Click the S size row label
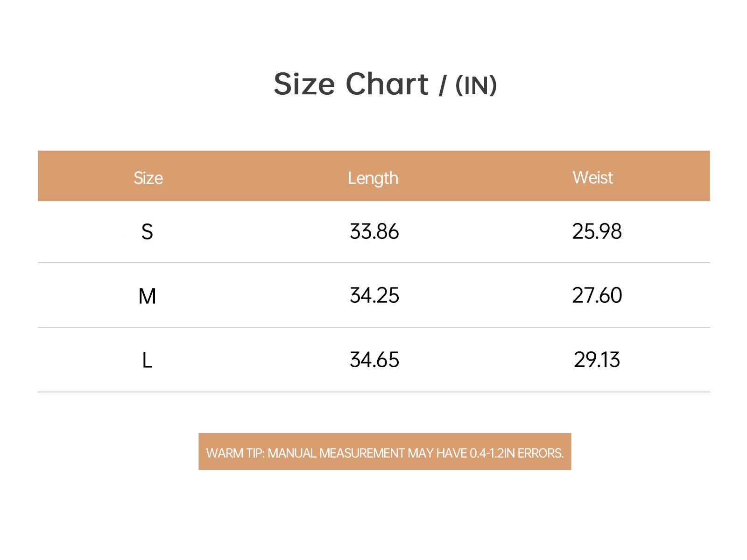 tap(147, 231)
